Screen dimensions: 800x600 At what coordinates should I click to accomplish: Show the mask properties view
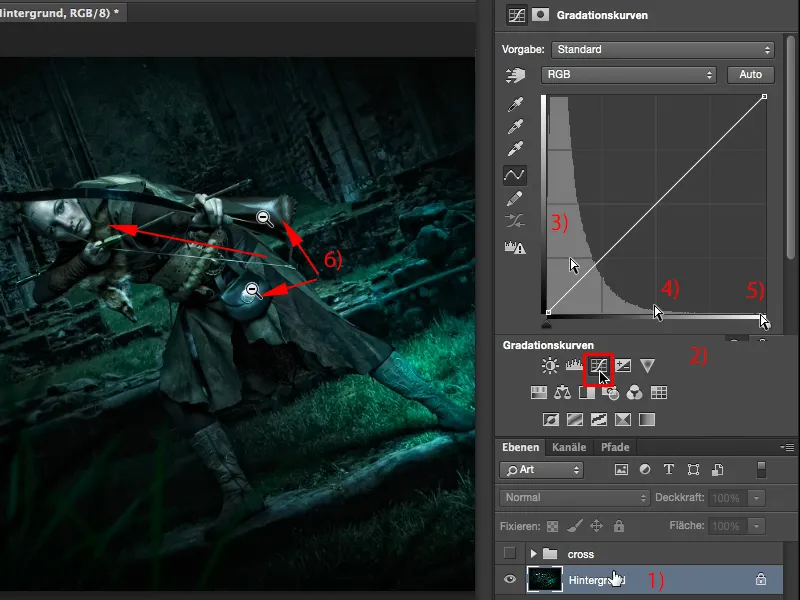pyautogui.click(x=540, y=15)
